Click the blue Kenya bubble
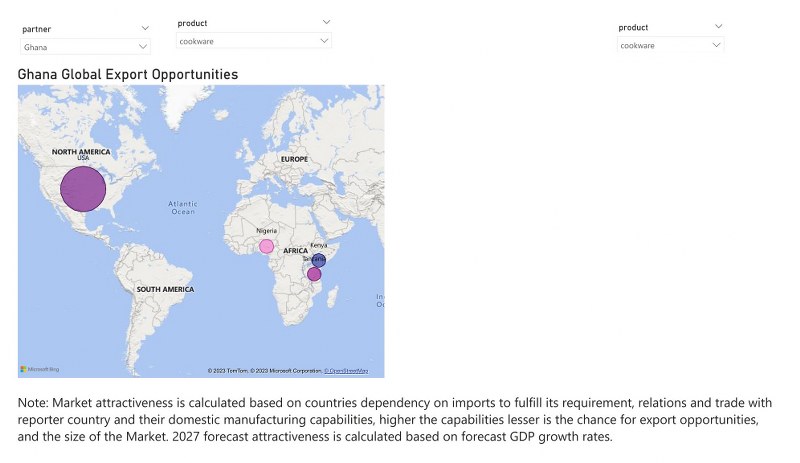800x463 pixels. coord(319,260)
